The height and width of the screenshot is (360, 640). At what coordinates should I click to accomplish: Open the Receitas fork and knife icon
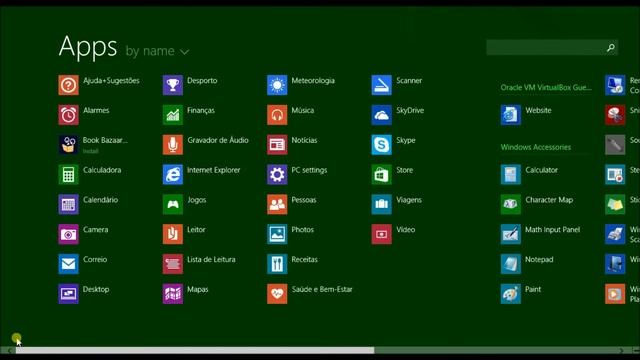tap(277, 264)
